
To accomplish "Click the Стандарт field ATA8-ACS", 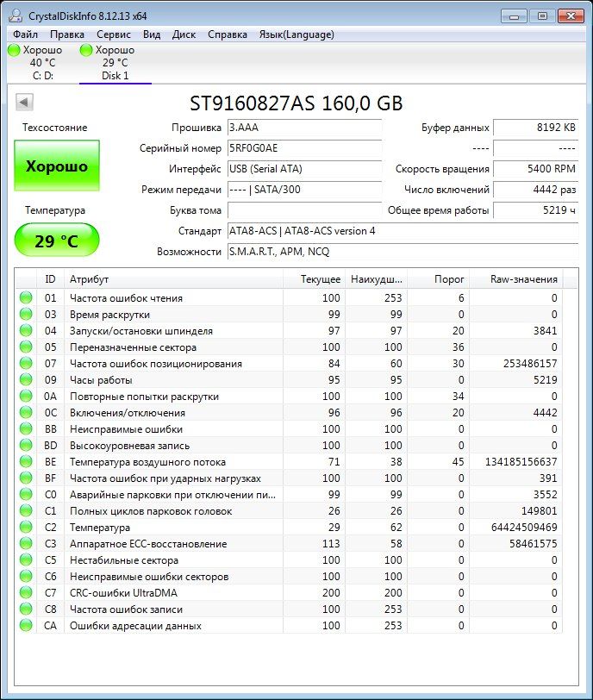I will 403,231.
